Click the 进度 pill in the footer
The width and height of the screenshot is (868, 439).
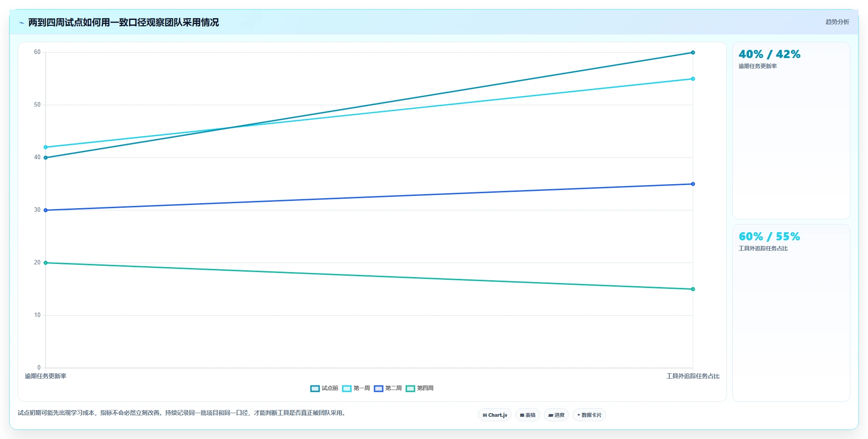[556, 415]
